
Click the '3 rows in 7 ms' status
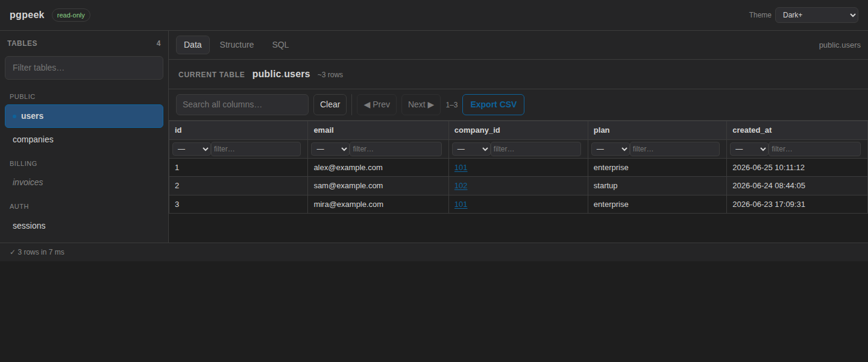[x=37, y=252]
